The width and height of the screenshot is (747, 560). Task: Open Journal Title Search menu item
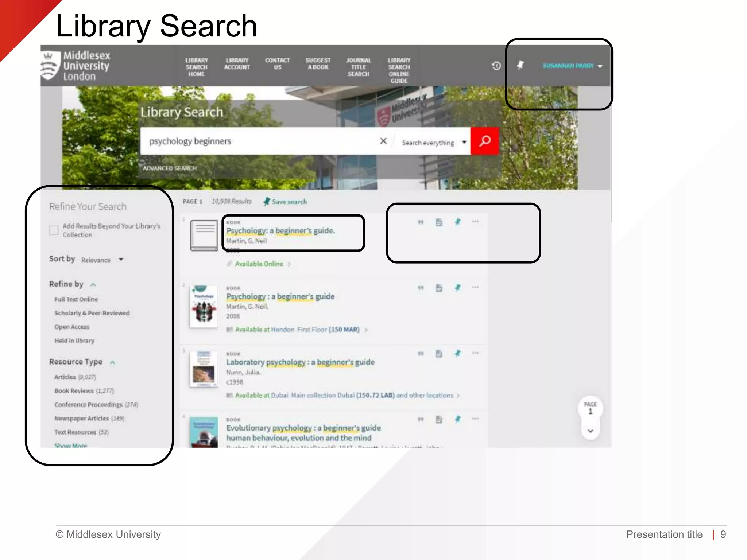click(x=359, y=67)
